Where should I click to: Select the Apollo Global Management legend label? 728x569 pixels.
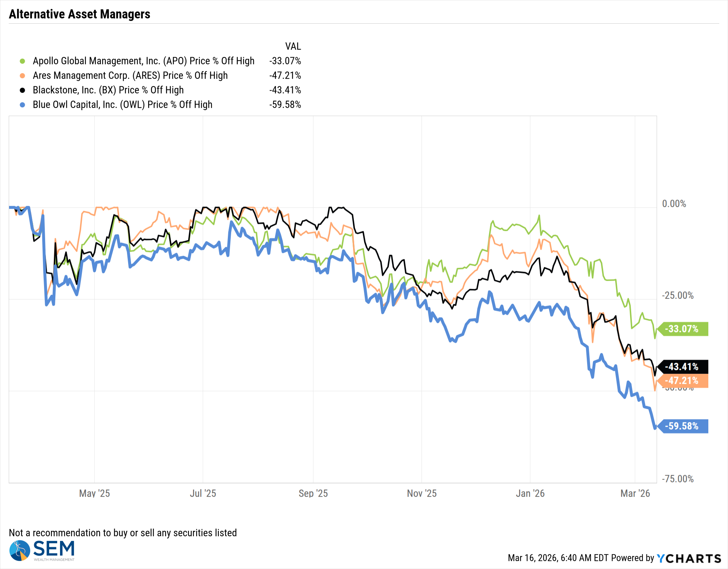tap(143, 61)
